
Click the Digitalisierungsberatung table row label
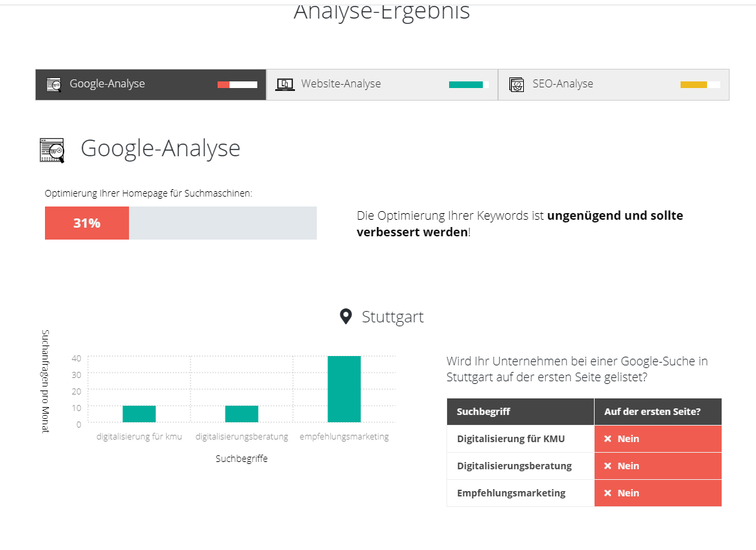coord(514,466)
